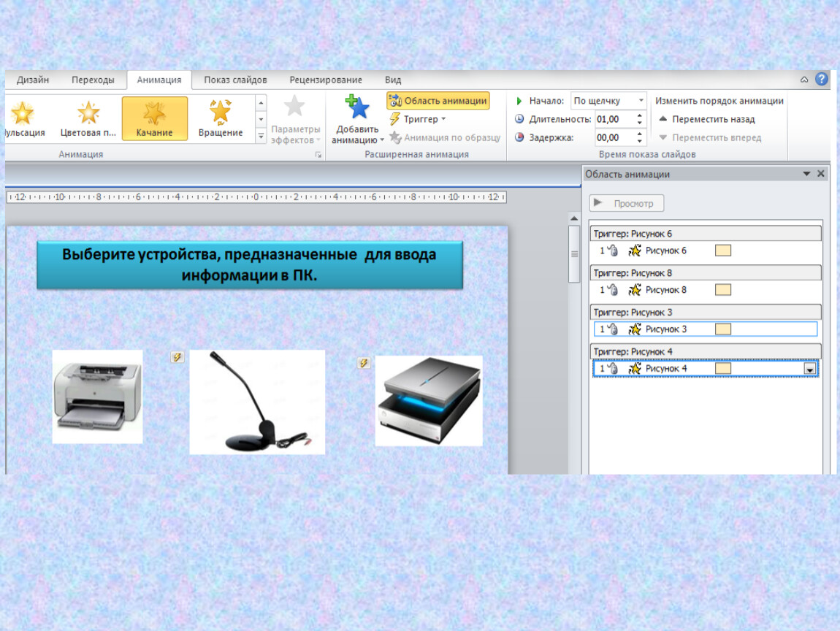The height and width of the screenshot is (631, 840).
Task: Close the Область анимации pane
Action: click(821, 174)
